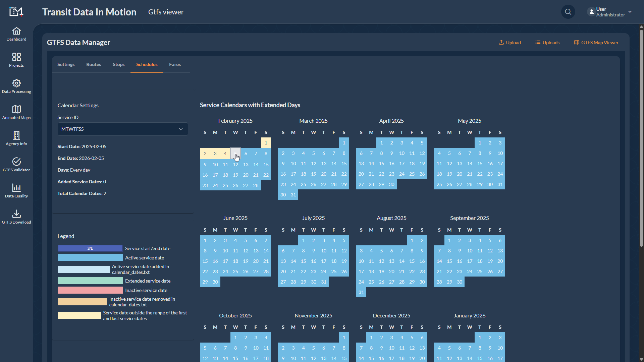
Task: Open the GTFS Map Viewer
Action: click(x=596, y=43)
